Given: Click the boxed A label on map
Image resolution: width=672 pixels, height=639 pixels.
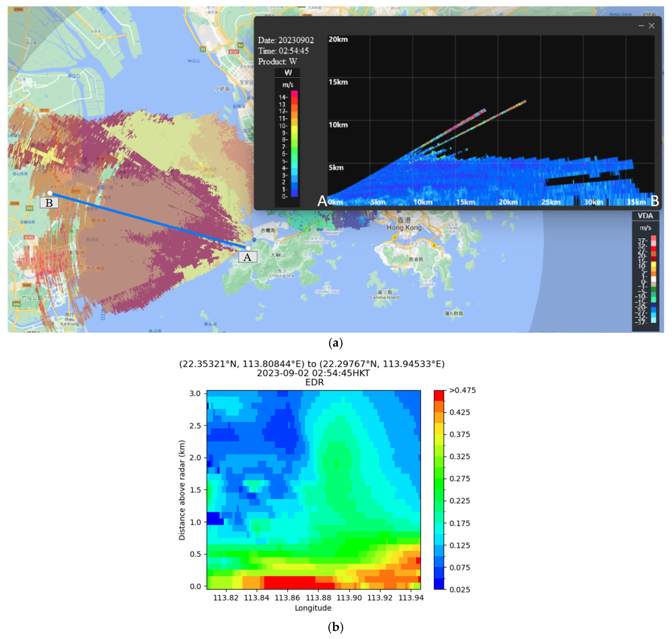Looking at the screenshot, I should [247, 257].
